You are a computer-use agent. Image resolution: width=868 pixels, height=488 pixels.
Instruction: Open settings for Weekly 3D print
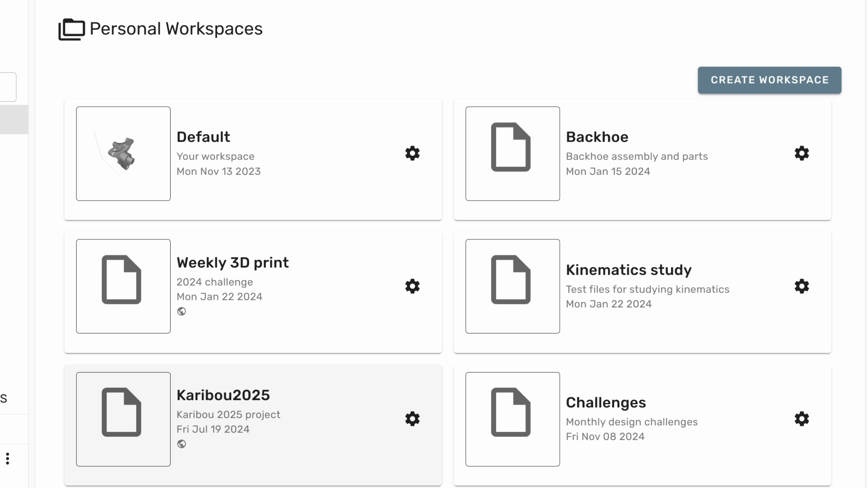[412, 286]
